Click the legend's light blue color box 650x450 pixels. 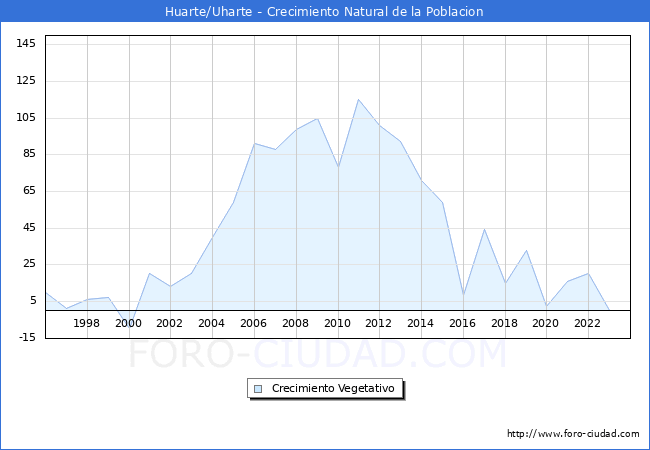258,389
